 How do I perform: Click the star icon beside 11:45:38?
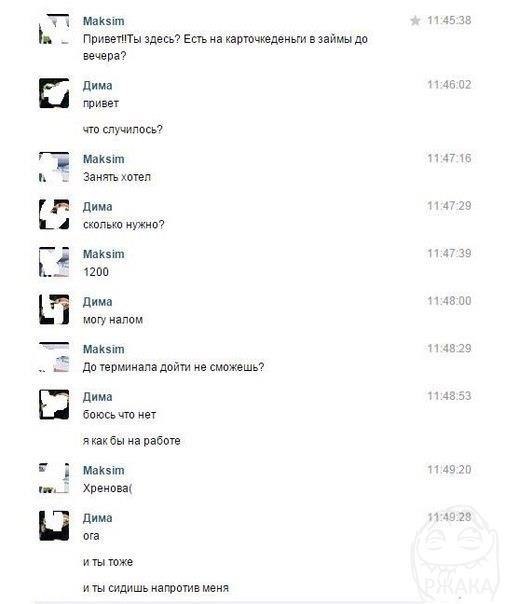[x=415, y=20]
